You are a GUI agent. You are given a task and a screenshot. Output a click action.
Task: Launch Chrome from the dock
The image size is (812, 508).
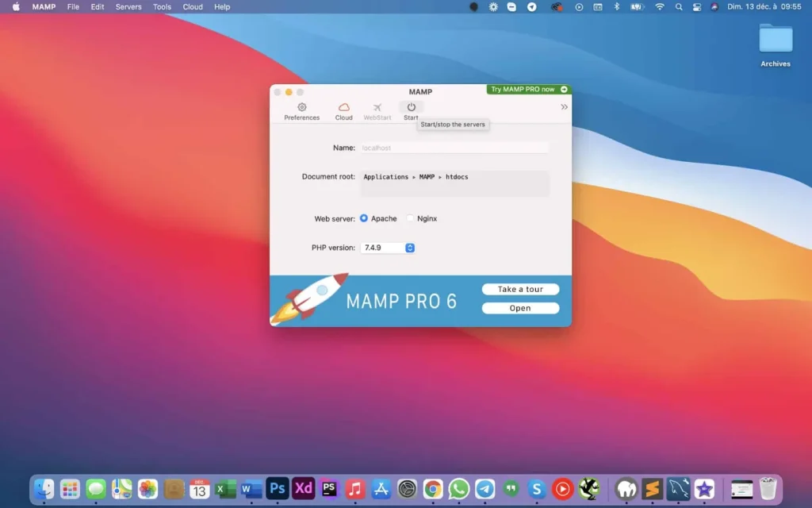tap(433, 489)
